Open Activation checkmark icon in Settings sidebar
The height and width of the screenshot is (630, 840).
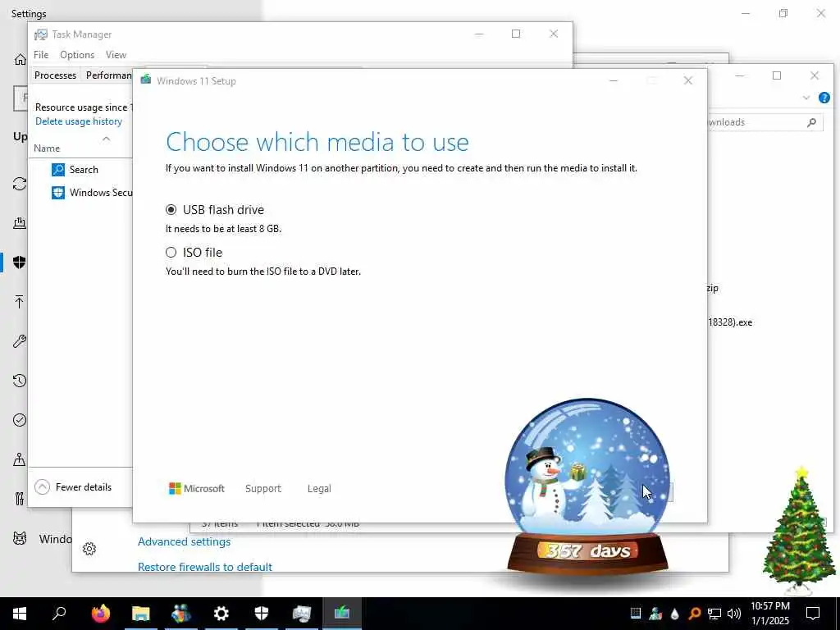click(20, 420)
